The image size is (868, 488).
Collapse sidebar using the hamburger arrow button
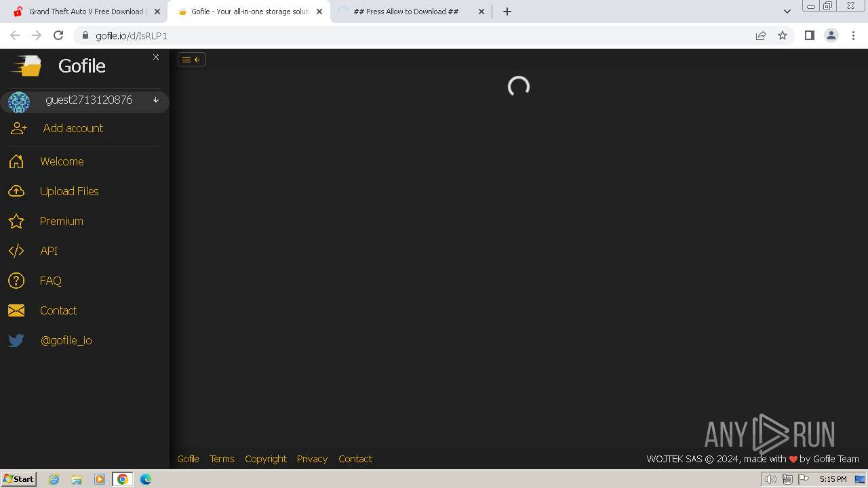(x=192, y=60)
